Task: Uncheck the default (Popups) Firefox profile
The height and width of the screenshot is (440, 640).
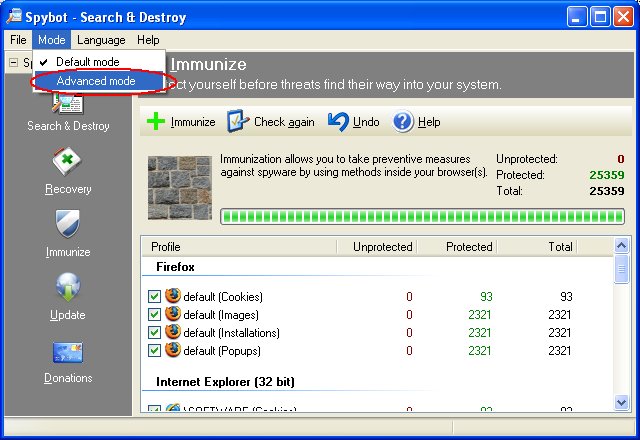Action: point(154,351)
